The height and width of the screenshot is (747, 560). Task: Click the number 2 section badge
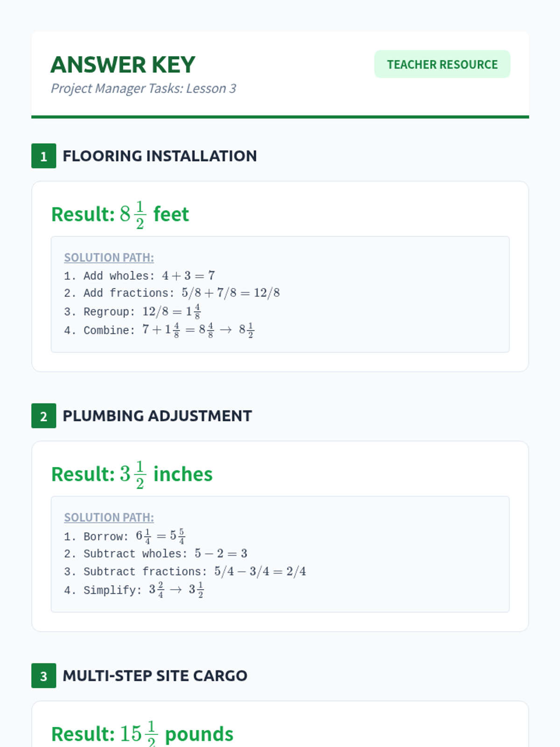[43, 416]
